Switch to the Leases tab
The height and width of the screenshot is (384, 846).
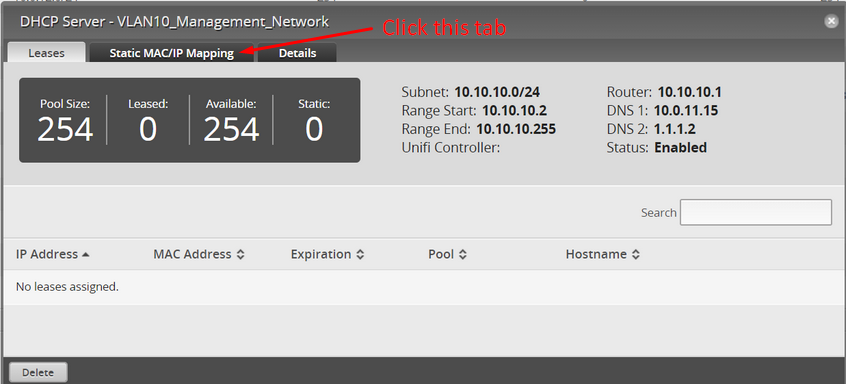46,52
